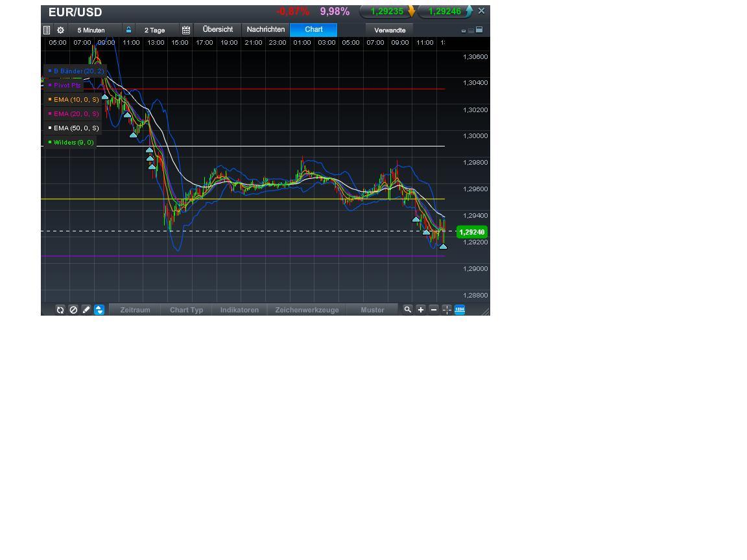747x560 pixels.
Task: Click the 9,98% purple value
Action: point(335,12)
